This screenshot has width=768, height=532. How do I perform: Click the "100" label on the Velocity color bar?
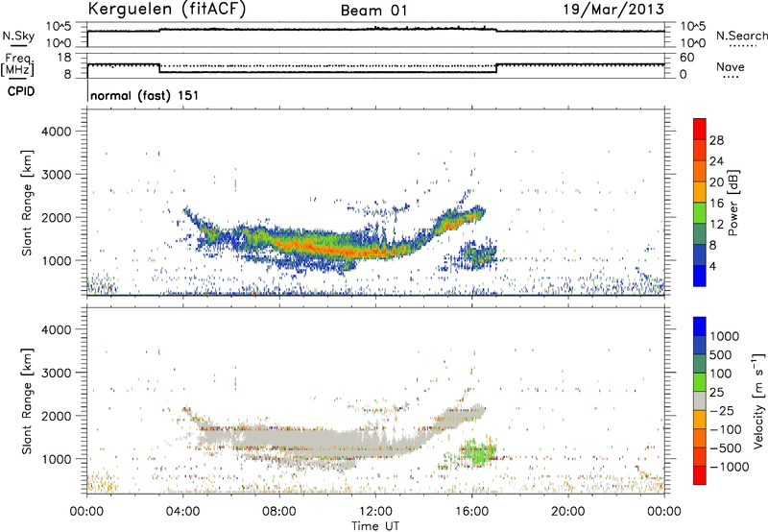(x=721, y=374)
